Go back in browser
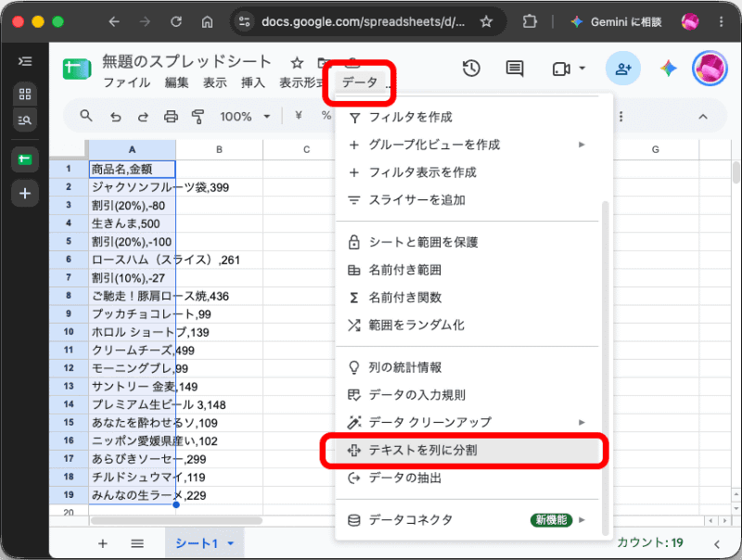742x560 pixels. (x=113, y=21)
